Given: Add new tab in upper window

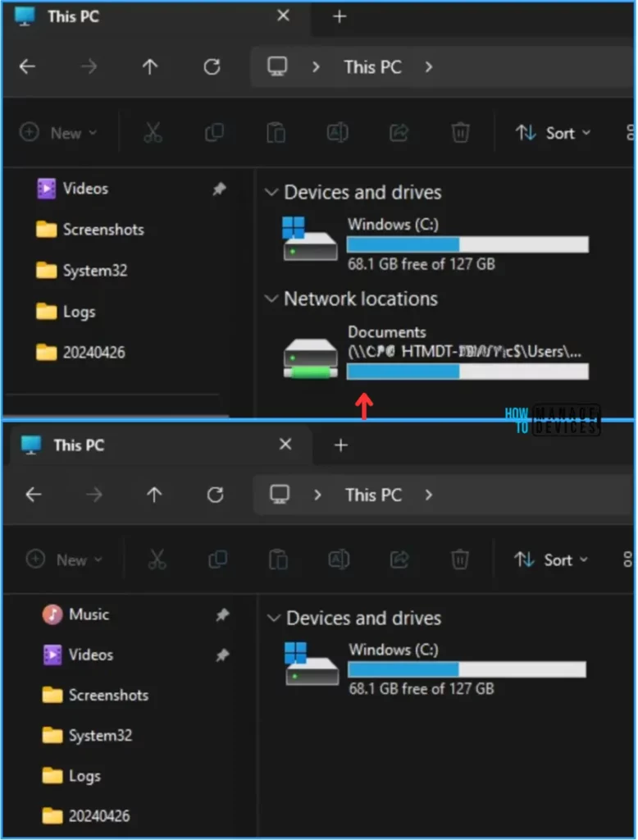Looking at the screenshot, I should [340, 16].
